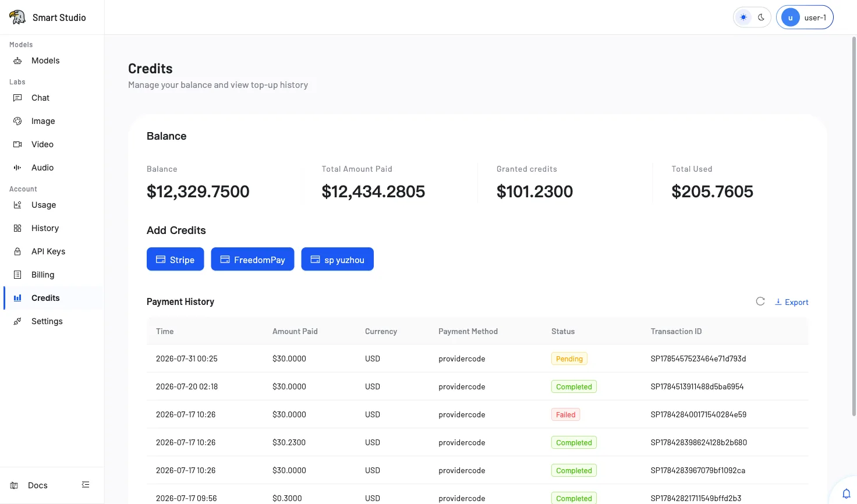Click the Amount Paid column header
The height and width of the screenshot is (504, 857).
click(295, 331)
